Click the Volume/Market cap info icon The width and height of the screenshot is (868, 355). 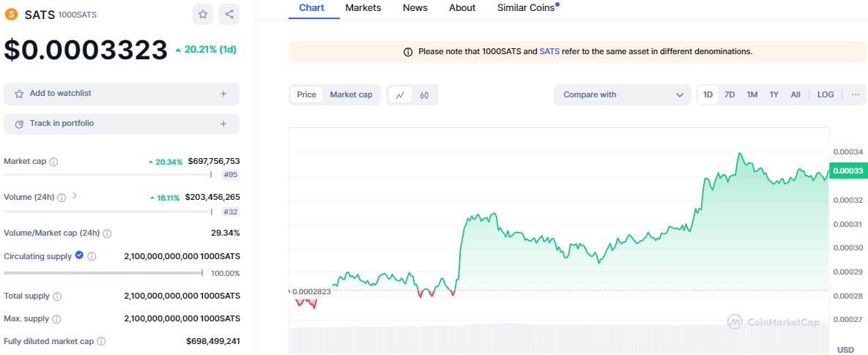(x=108, y=233)
